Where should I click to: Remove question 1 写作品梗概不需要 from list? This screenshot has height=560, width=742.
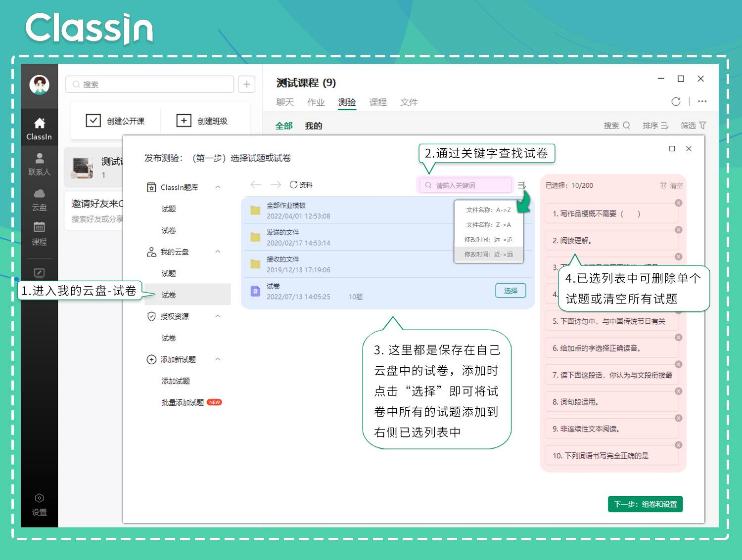(679, 203)
